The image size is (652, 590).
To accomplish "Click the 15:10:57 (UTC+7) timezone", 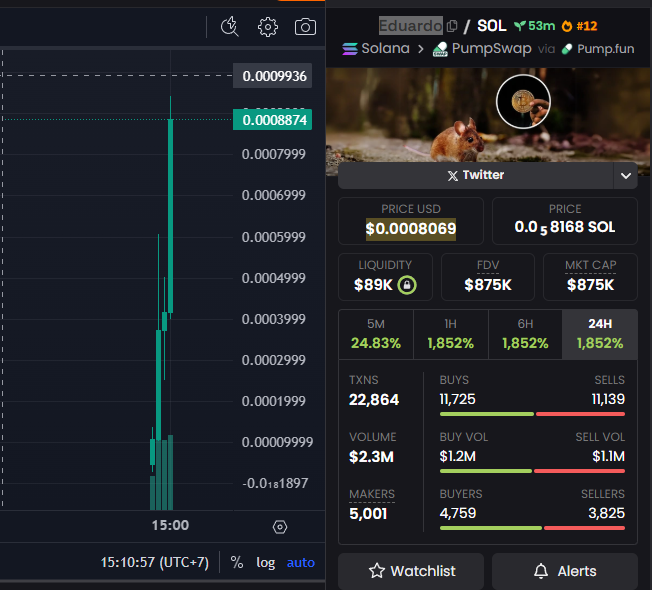I will (x=155, y=563).
